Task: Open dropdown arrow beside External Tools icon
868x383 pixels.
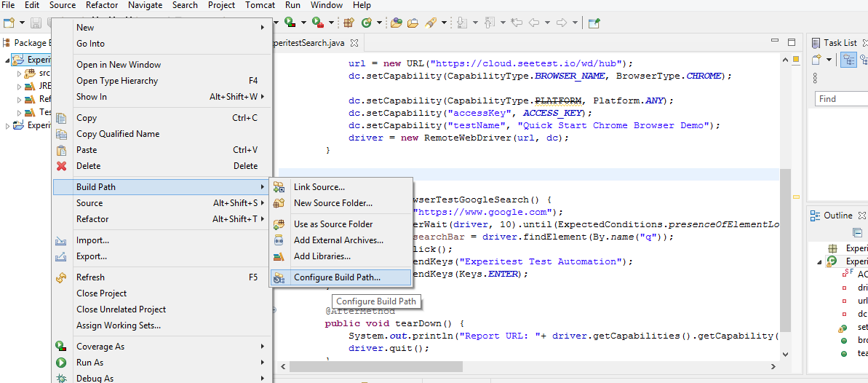Action: point(331,23)
